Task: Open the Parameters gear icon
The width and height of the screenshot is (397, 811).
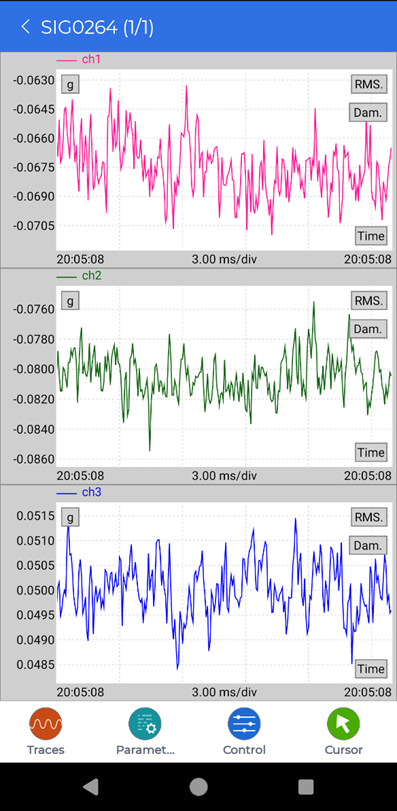Action: coord(145,724)
